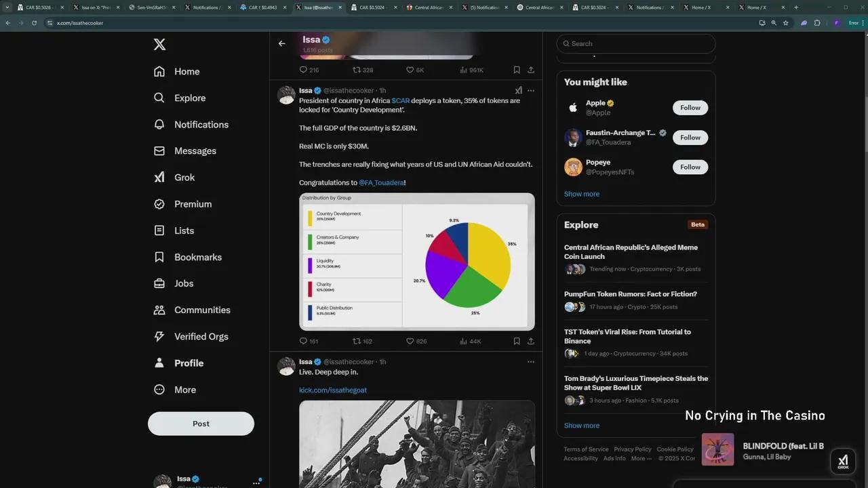868x488 pixels.
Task: Share the $CAR token post
Action: click(x=531, y=341)
